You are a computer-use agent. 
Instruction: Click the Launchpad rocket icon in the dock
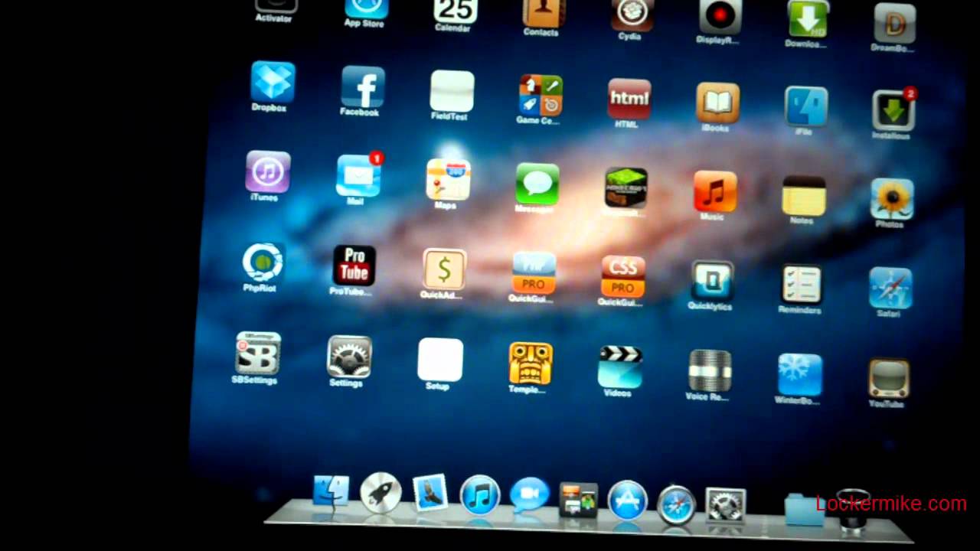(x=380, y=492)
